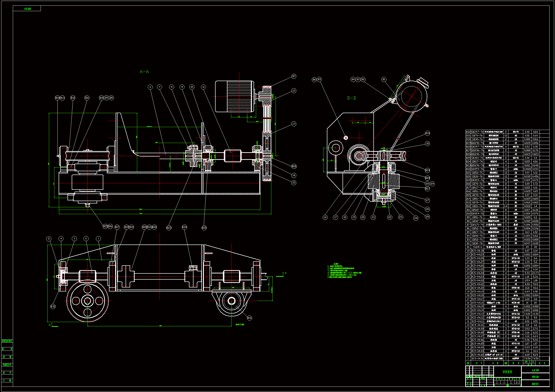
Task: Click the DC5-04.01 cell in parts list
Action: (477, 358)
